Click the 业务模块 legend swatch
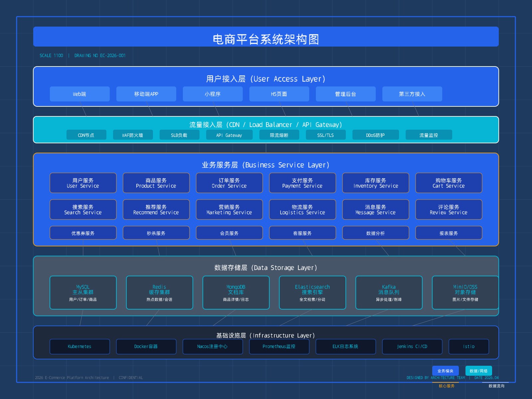The width and height of the screenshot is (532, 399). click(446, 371)
